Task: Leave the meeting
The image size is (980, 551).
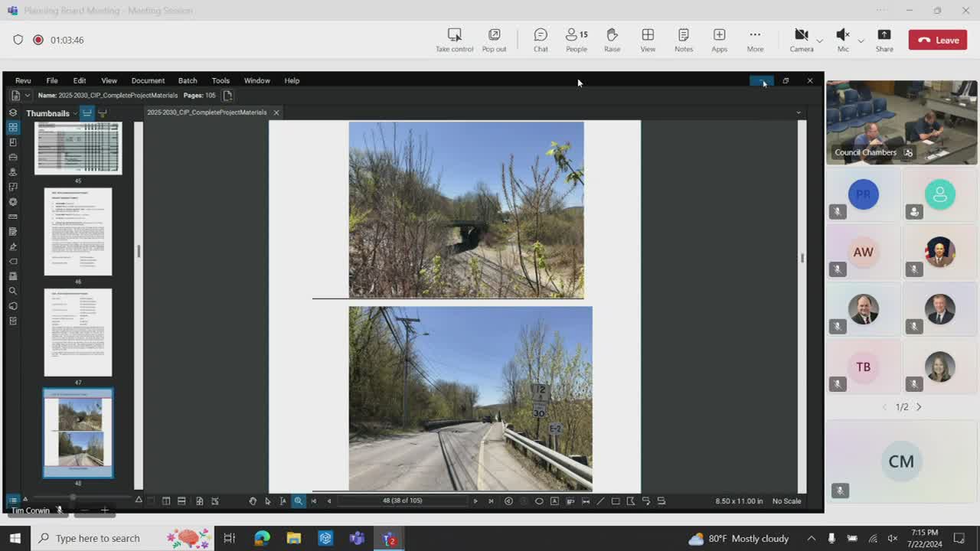Action: click(938, 40)
